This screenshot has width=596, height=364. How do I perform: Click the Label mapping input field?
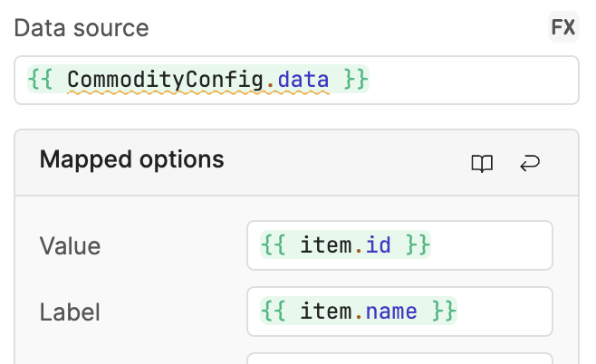coord(399,311)
